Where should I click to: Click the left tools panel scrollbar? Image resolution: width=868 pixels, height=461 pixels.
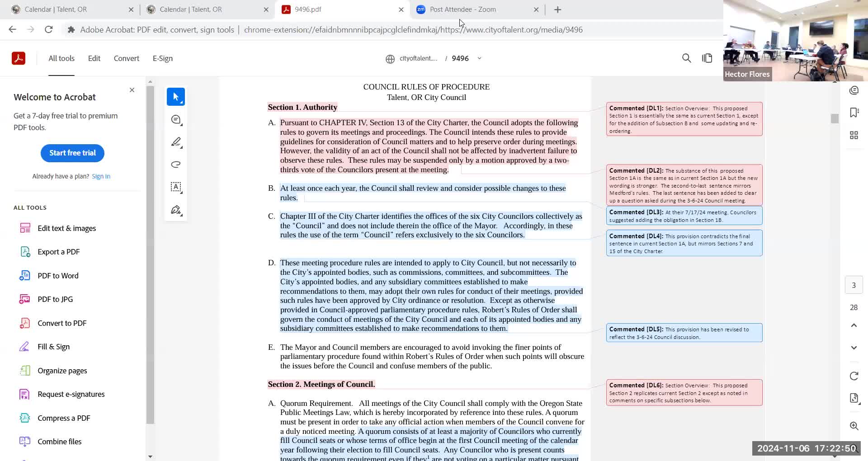[150, 255]
